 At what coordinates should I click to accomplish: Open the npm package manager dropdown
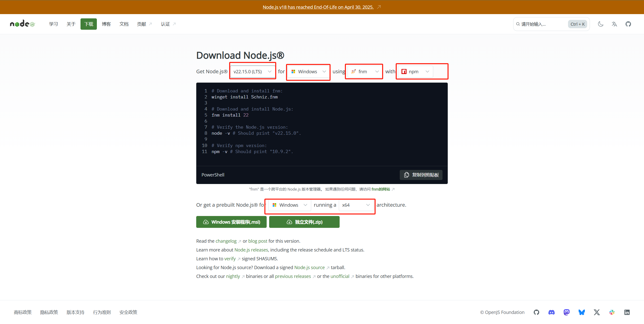click(x=415, y=71)
